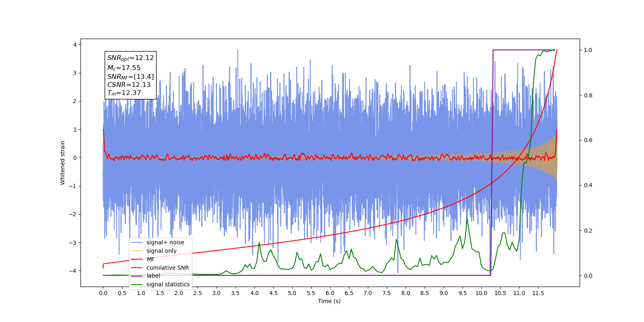Click the Tm=12.37 annotation line

click(x=124, y=93)
